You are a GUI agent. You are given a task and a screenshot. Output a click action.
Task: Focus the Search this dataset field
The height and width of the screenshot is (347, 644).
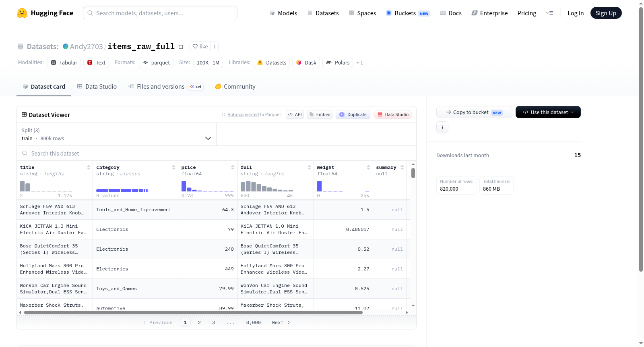click(x=217, y=154)
